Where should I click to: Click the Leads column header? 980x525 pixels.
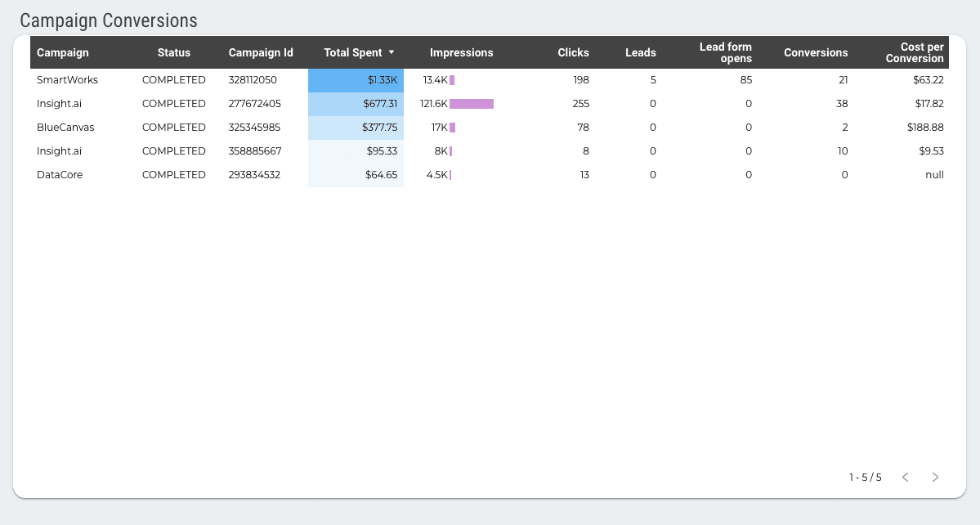(x=640, y=52)
